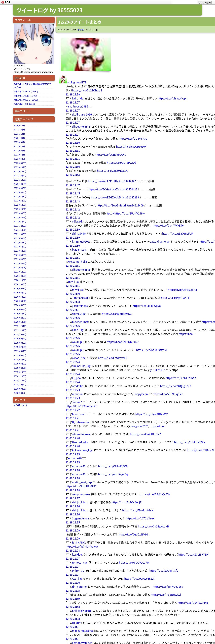Open the #pixiv hashtag link
215x644 pixels.
(110, 213)
